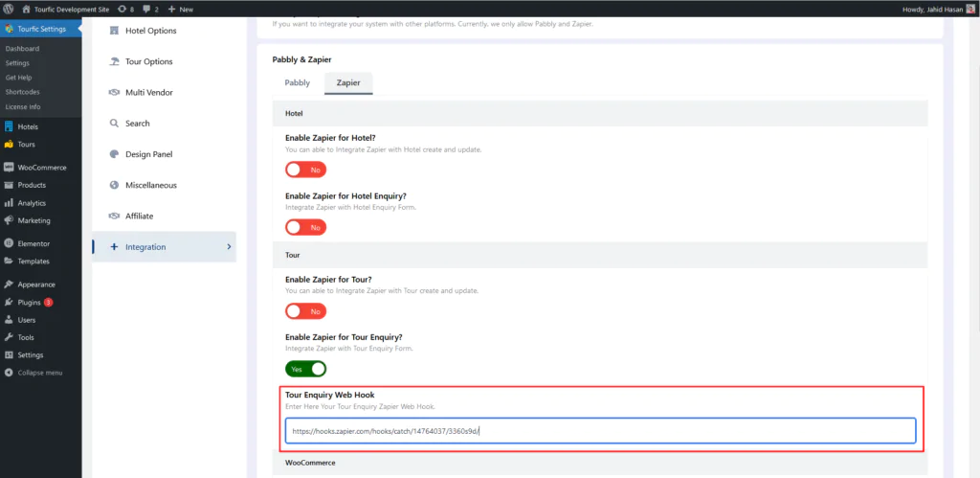Screen dimensions: 980x478
Task: Open the Tourfic Settings menu
Action: pyautogui.click(x=40, y=29)
